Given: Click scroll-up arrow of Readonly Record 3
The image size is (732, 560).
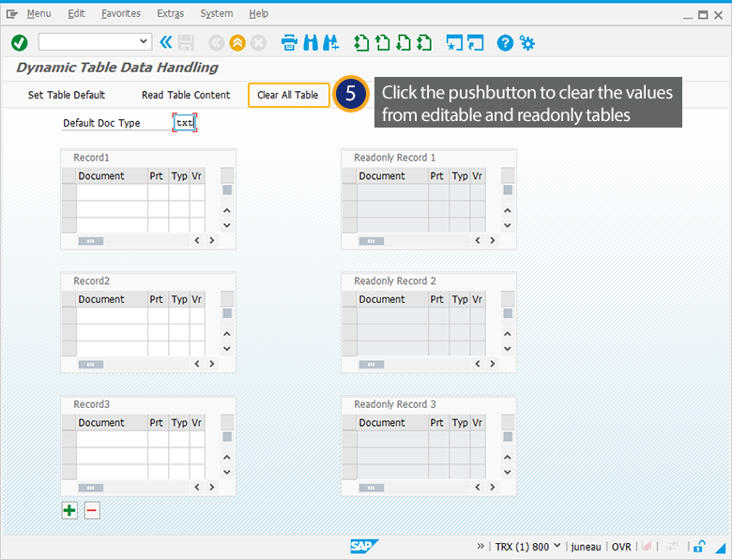Looking at the screenshot, I should (508, 458).
